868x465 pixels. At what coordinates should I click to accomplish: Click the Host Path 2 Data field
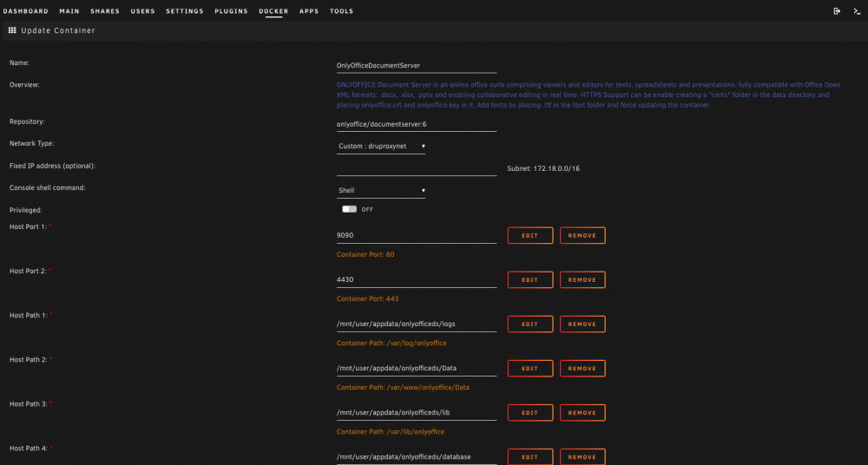tap(417, 368)
